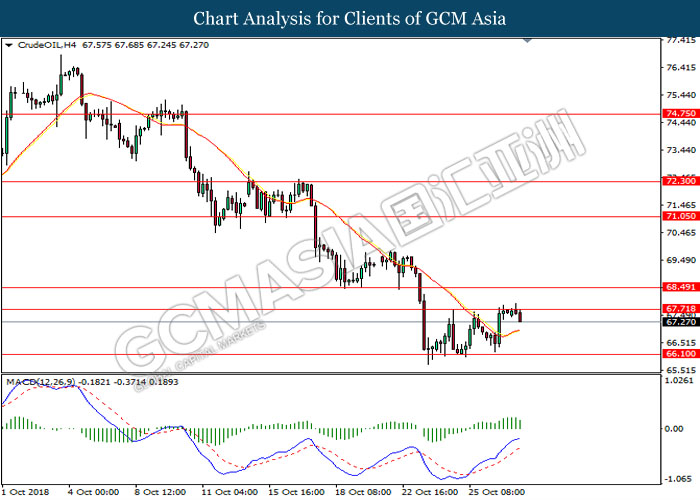Click the dropdown arrow before CrudeOIL.H4

point(9,45)
